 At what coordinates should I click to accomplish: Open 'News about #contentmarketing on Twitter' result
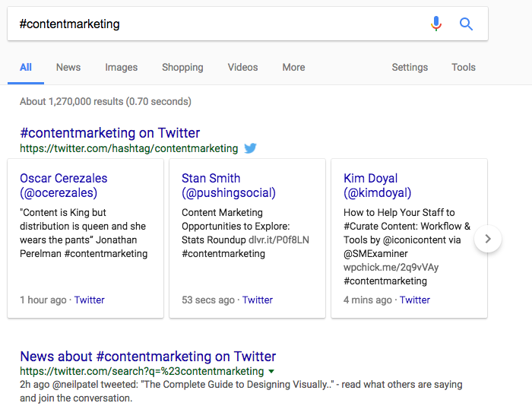(148, 357)
